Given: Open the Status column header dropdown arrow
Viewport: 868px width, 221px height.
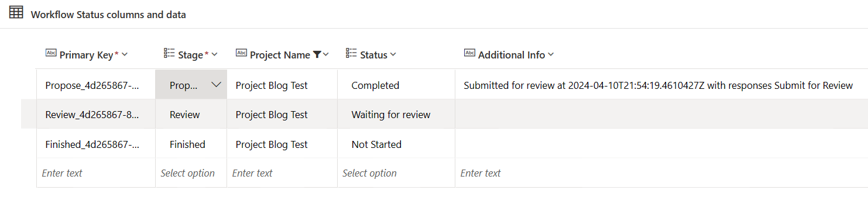Looking at the screenshot, I should point(393,54).
